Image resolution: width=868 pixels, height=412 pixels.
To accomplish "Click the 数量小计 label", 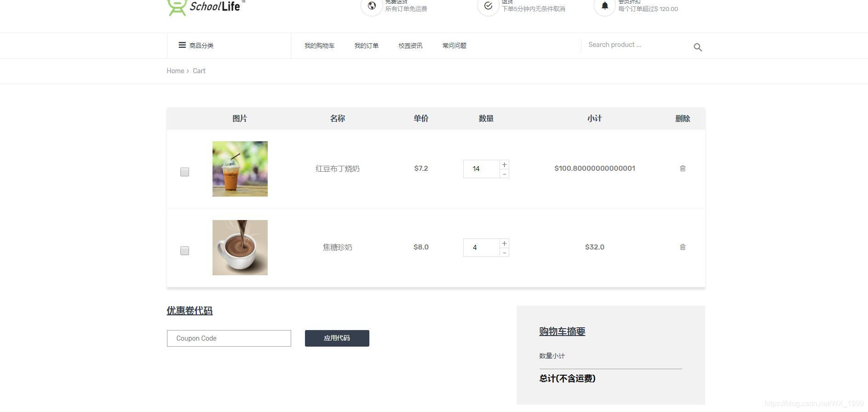I will click(x=552, y=356).
